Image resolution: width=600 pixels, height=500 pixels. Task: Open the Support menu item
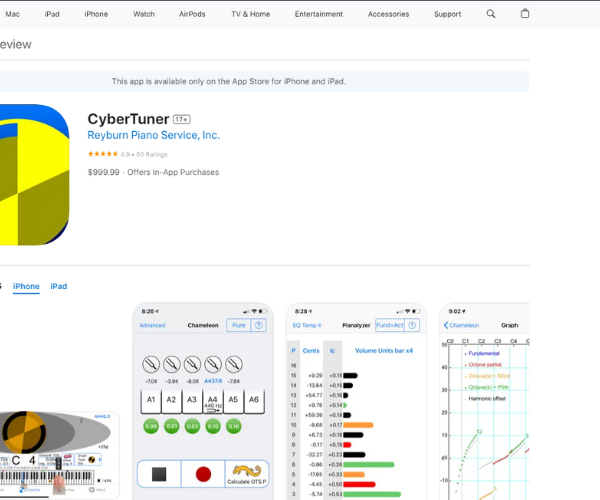[x=447, y=14]
